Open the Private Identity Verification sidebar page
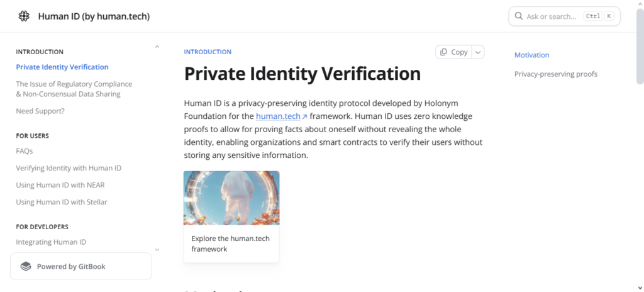This screenshot has height=292, width=644. click(x=62, y=67)
